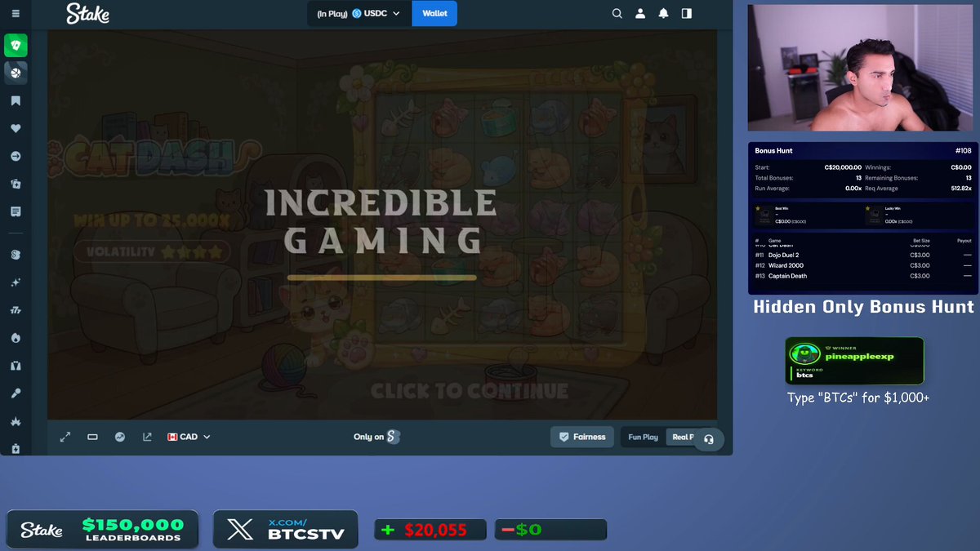980x551 pixels.
Task: Open favourites heart icon in sidebar
Action: pos(16,128)
